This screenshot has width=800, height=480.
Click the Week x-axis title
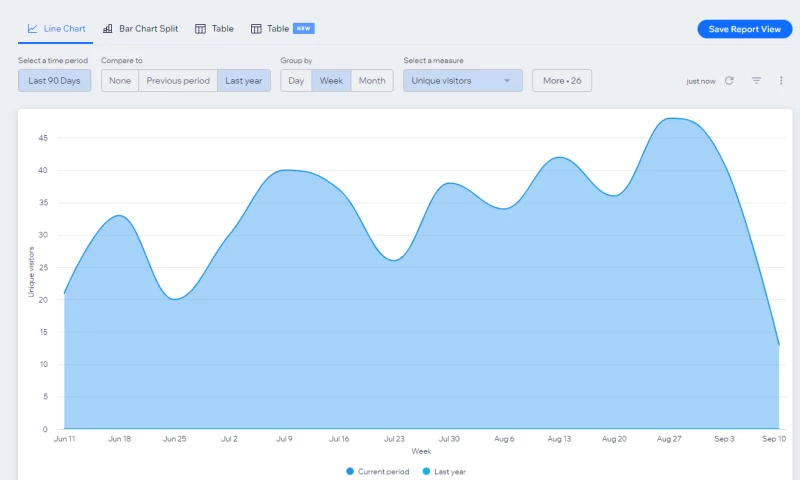coord(421,451)
